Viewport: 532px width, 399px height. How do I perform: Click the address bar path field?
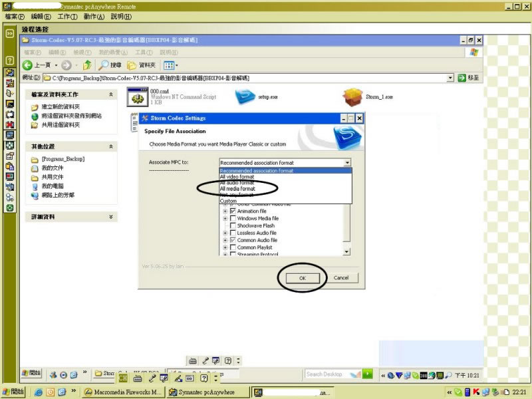[244, 78]
